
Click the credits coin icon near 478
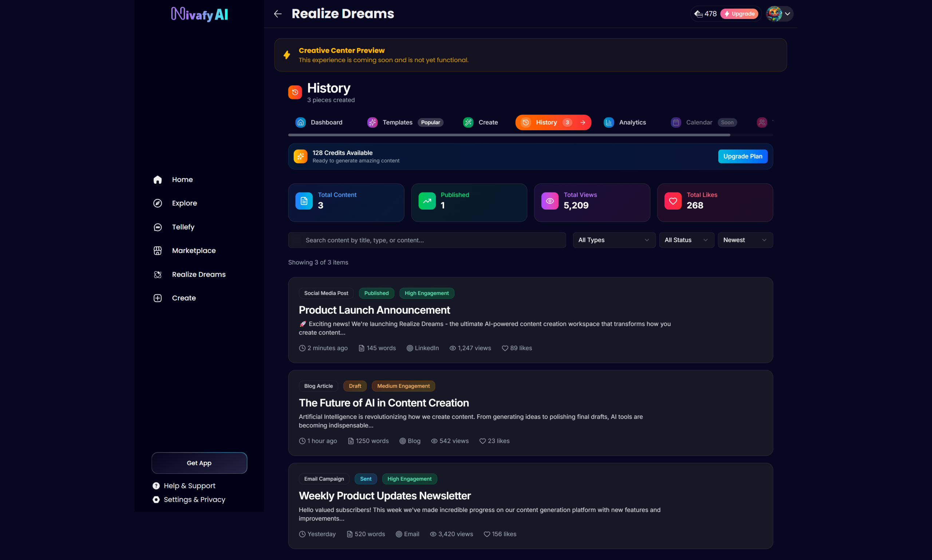[x=698, y=14]
